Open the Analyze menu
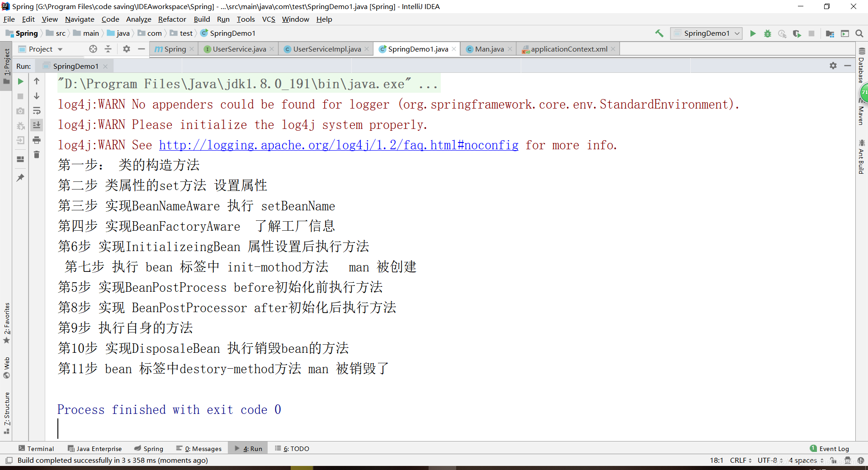This screenshot has height=470, width=868. pyautogui.click(x=138, y=19)
